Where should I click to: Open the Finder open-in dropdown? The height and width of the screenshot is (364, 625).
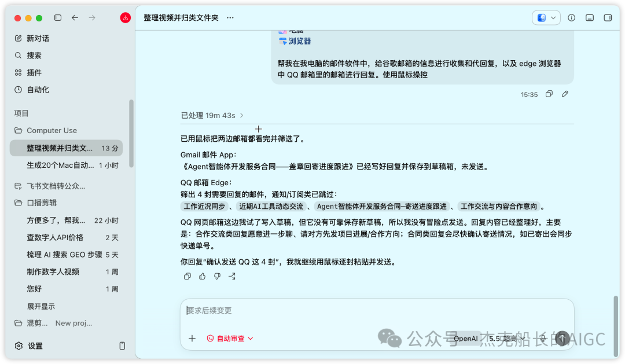coord(546,17)
